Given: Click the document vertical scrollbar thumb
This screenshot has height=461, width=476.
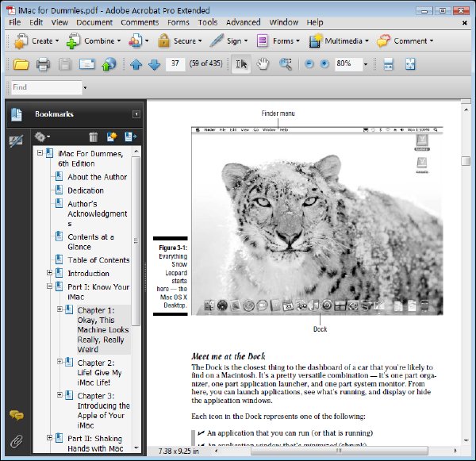Looking at the screenshot, I should click(x=466, y=160).
